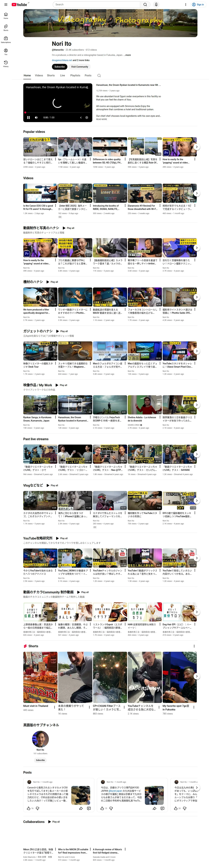Viewport: 209px width, 868px height.
Task: Play all in 機材のハナシ playlist
Action: pyautogui.click(x=52, y=282)
